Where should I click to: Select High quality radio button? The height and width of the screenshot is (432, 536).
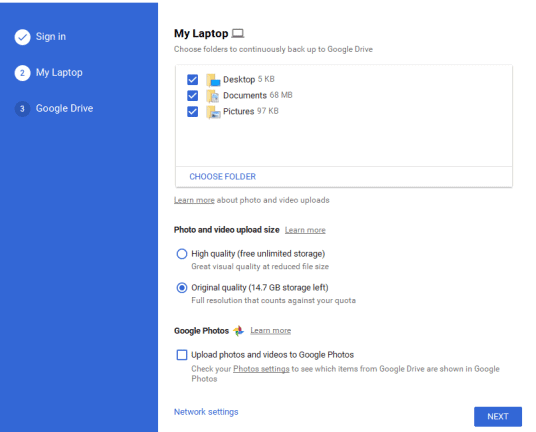pos(182,254)
